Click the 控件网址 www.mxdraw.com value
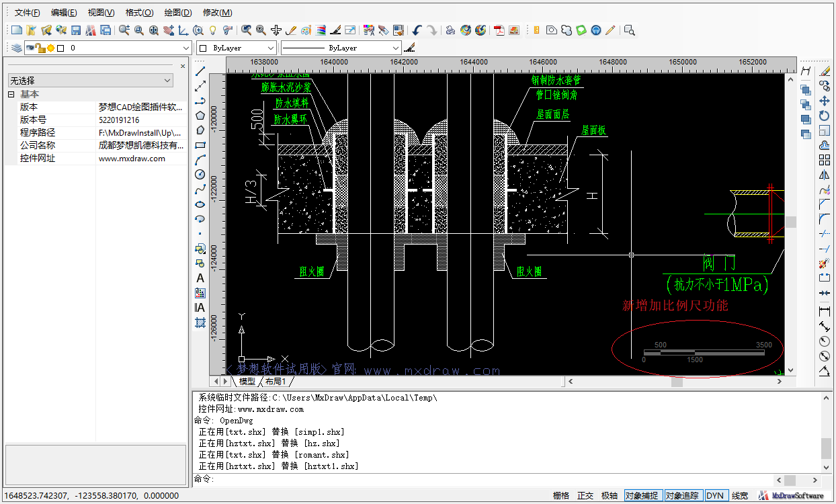Image resolution: width=836 pixels, height=504 pixels. [x=132, y=159]
